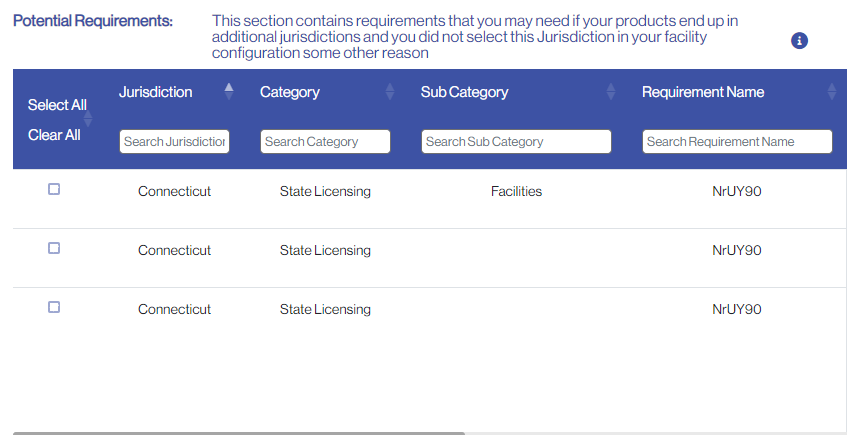The height and width of the screenshot is (435, 847).
Task: Sort by Sub Category column arrows
Action: pyautogui.click(x=611, y=92)
